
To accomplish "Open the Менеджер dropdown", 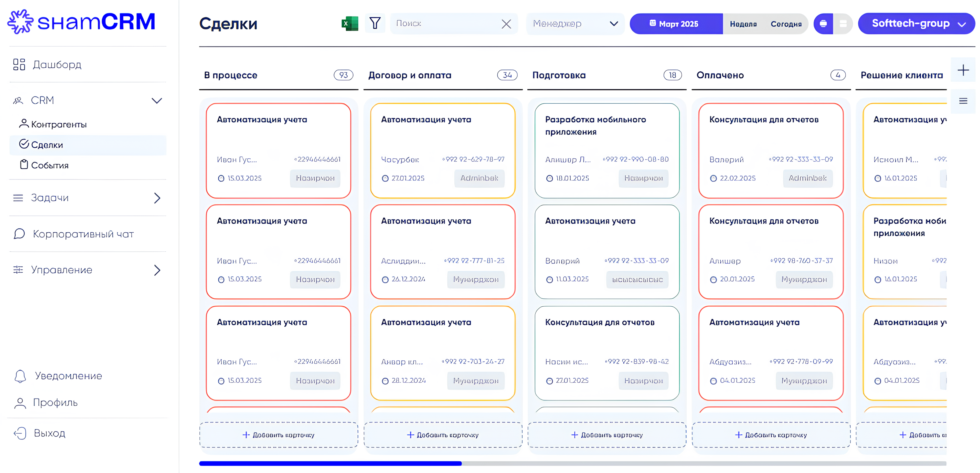I will coord(575,24).
